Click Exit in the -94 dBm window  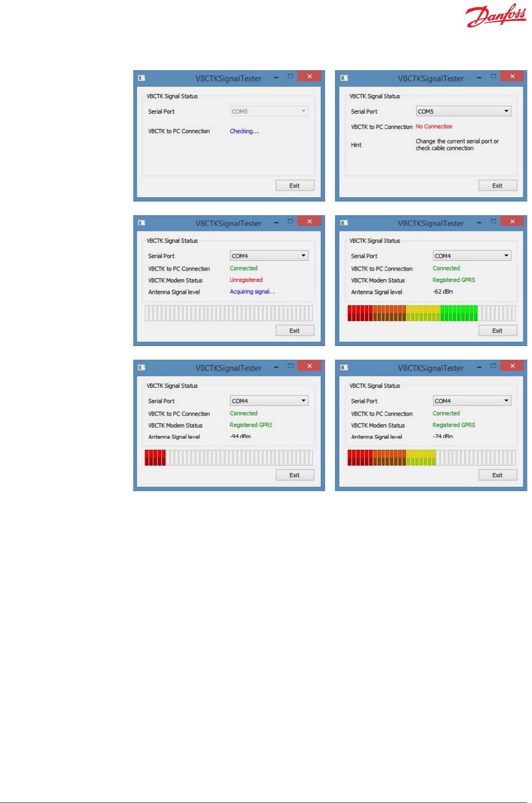(x=294, y=475)
